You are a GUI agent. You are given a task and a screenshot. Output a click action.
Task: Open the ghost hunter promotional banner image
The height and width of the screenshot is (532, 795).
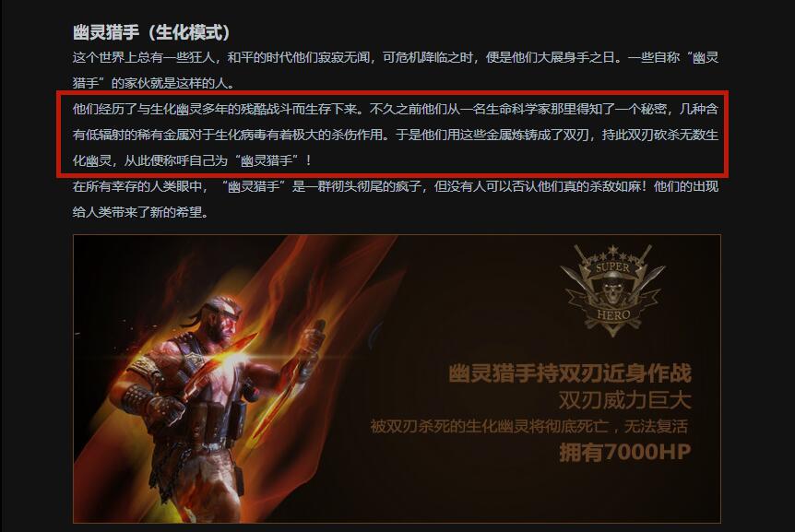click(x=397, y=378)
